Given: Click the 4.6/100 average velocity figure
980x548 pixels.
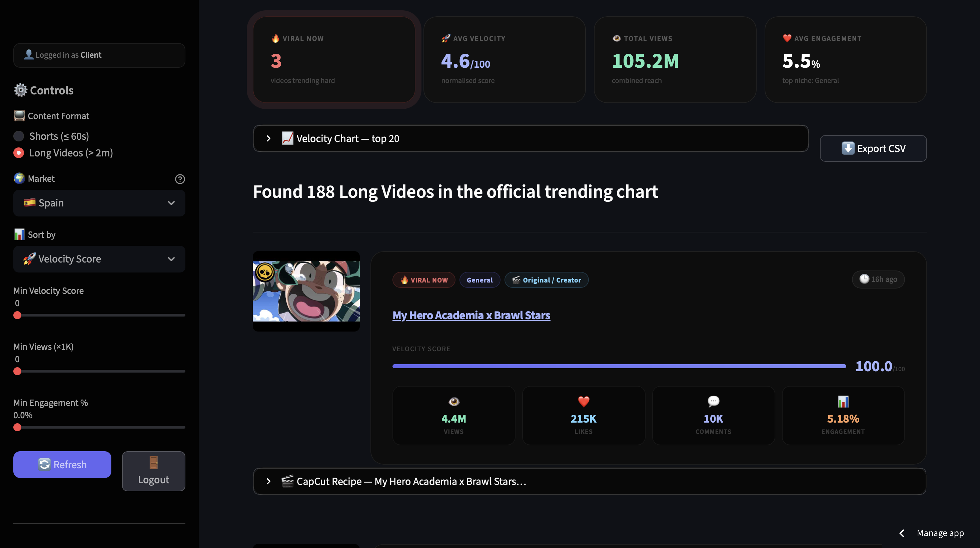Looking at the screenshot, I should pos(465,61).
